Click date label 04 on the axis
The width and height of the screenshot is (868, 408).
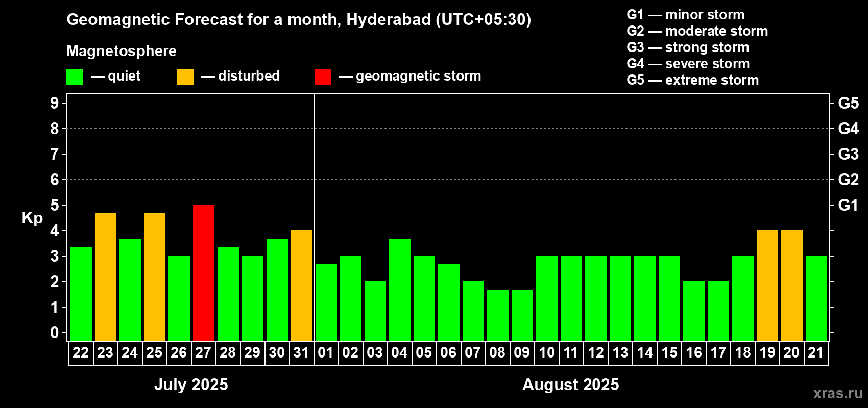(x=399, y=353)
